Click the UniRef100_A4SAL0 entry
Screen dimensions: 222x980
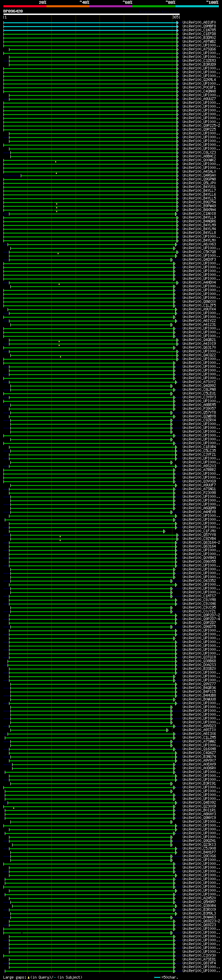click(199, 172)
